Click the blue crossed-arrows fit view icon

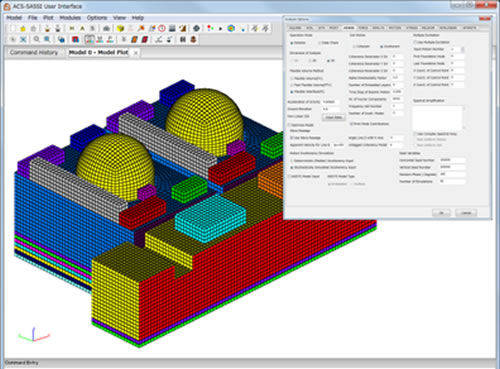click(x=23, y=40)
